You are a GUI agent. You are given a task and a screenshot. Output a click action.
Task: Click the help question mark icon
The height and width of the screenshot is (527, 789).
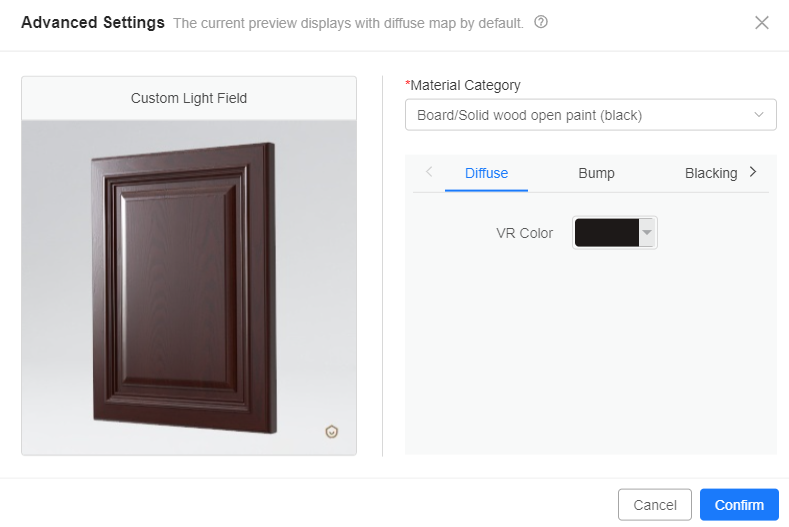point(541,22)
